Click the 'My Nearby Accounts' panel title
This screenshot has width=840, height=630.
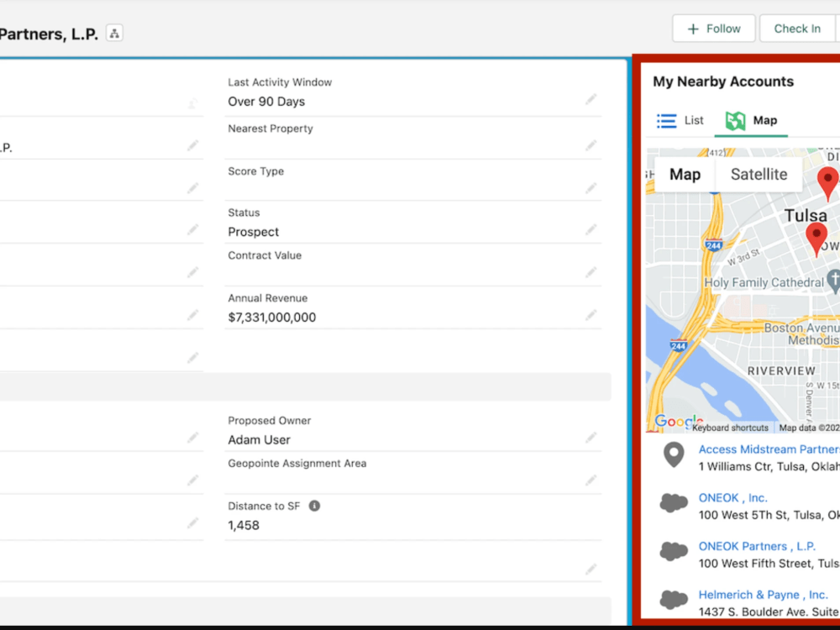(x=722, y=81)
